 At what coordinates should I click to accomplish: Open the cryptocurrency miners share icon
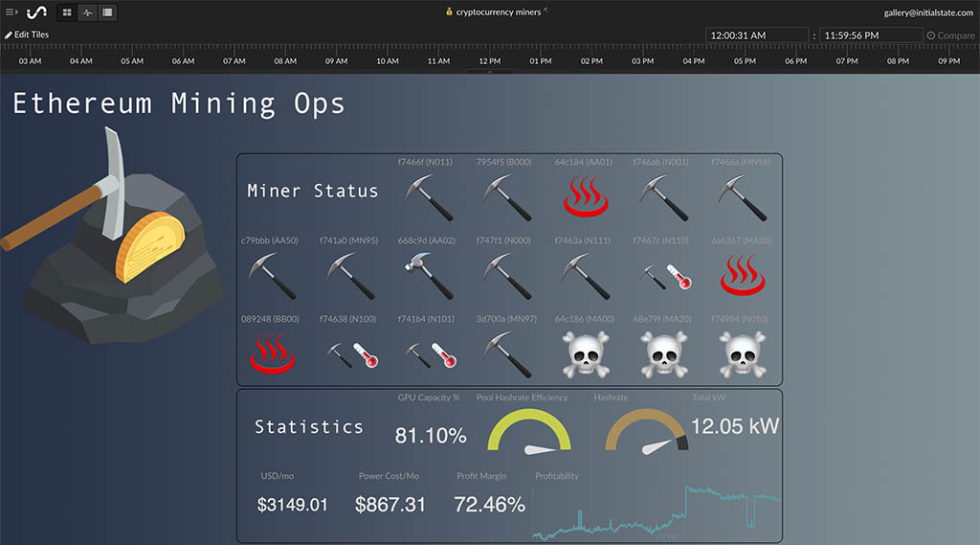coord(546,11)
